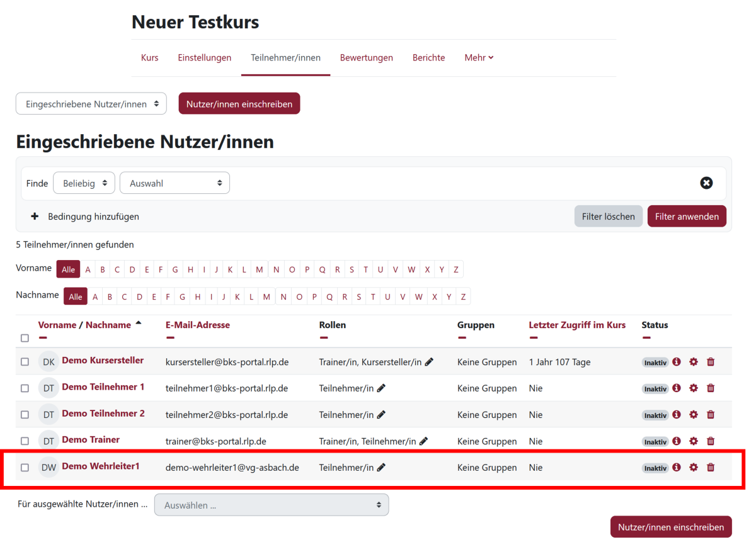Screen dimensions: 756x542
Task: Open the Beliebig match dropdown
Action: 84,183
